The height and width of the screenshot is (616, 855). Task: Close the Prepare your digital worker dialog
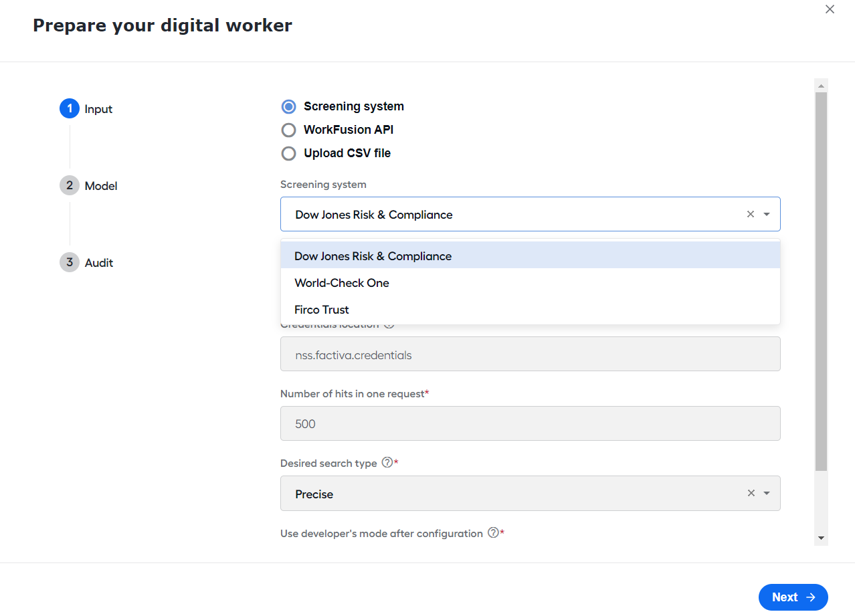click(830, 9)
